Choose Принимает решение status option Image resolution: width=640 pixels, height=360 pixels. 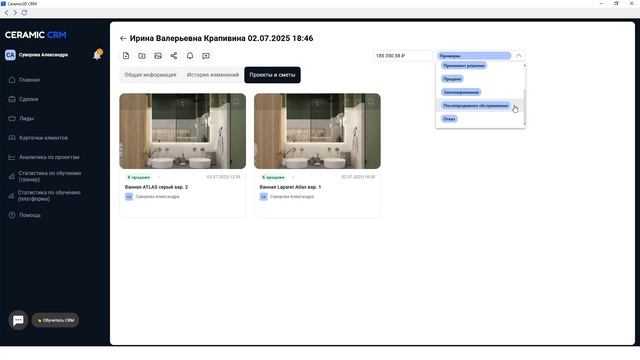coord(464,66)
